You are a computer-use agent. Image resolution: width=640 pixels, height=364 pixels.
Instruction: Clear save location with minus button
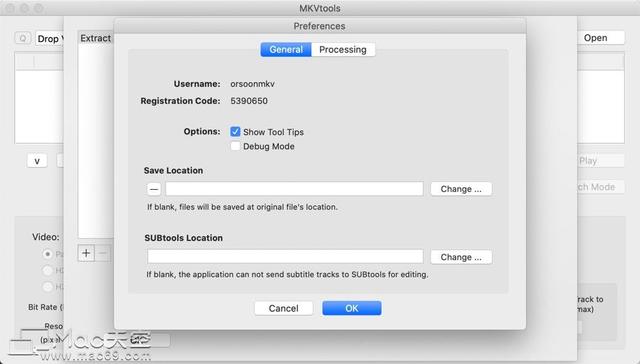point(154,189)
